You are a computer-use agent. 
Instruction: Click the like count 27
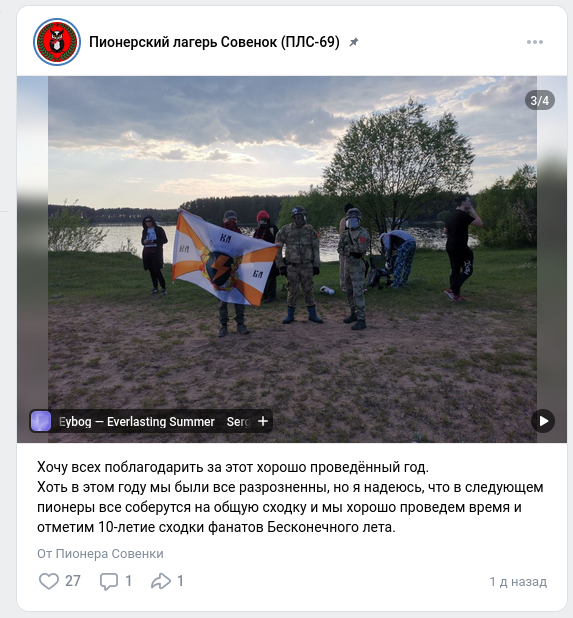point(73,581)
